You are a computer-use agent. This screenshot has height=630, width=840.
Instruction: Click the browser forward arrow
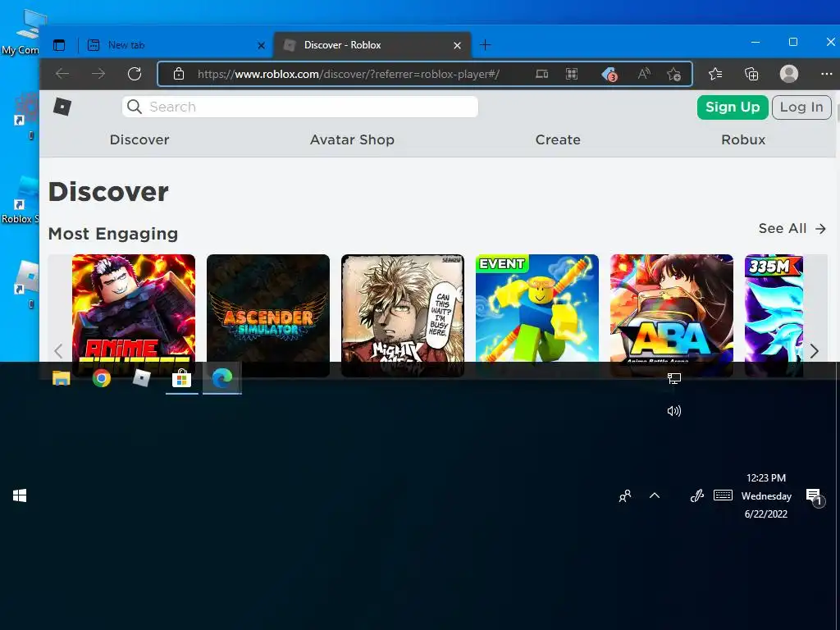pos(98,74)
